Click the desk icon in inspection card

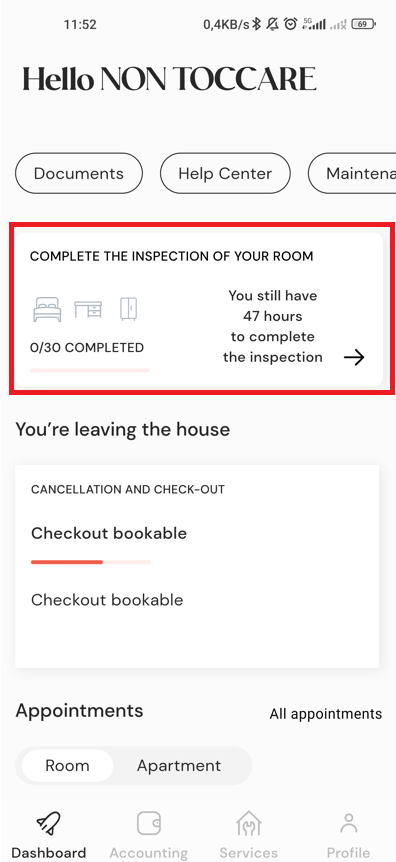coord(88,310)
